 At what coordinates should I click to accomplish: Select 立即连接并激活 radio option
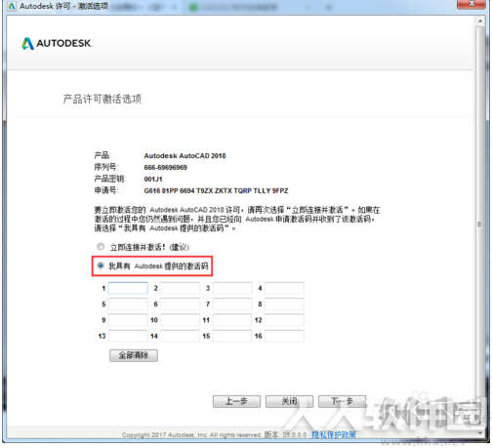click(101, 247)
